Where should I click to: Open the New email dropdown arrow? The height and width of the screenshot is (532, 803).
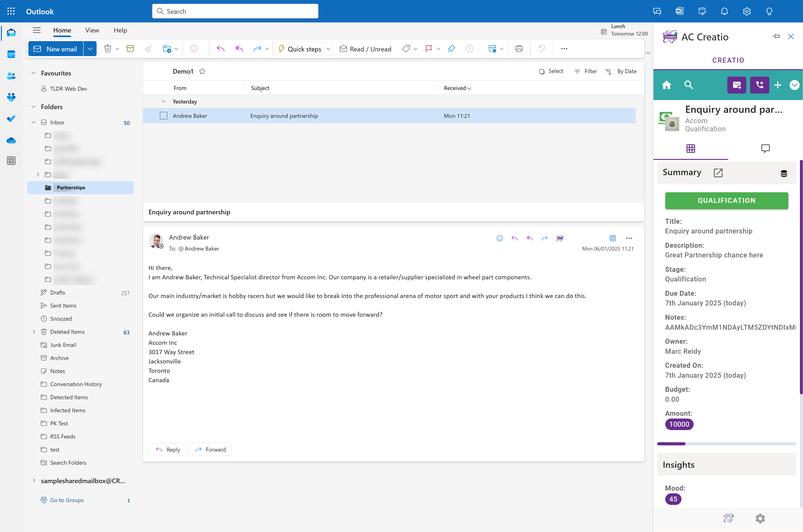[x=90, y=49]
